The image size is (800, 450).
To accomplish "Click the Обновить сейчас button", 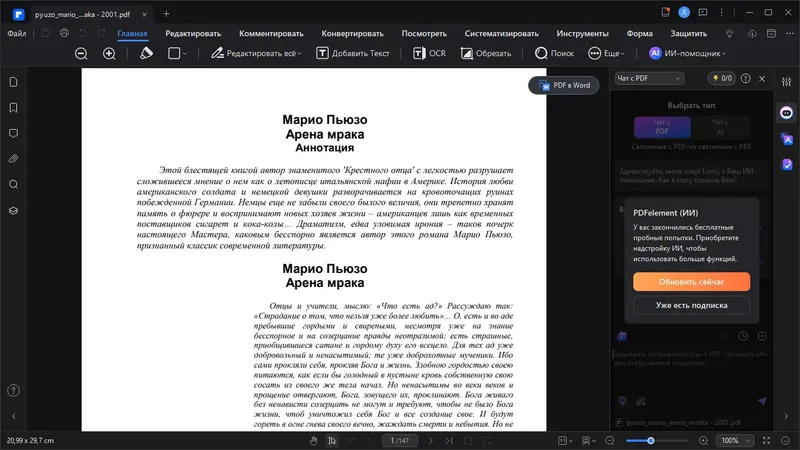I will (x=691, y=282).
